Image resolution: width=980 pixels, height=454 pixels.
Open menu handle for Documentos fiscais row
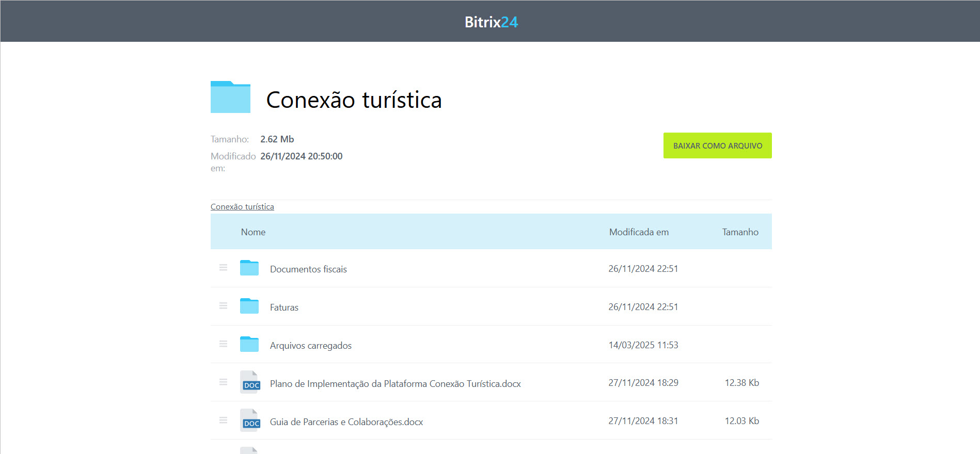(223, 268)
